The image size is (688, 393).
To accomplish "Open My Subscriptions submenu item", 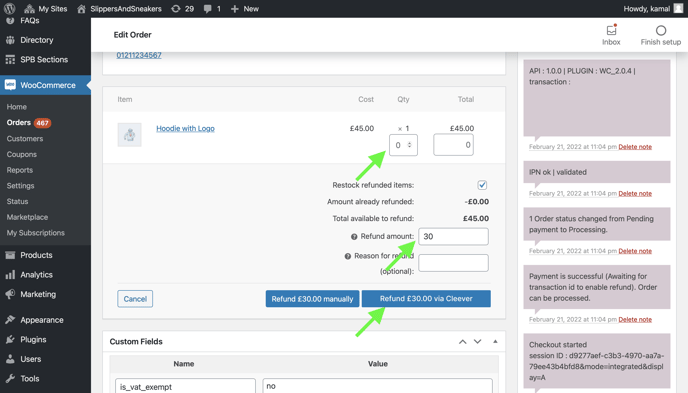I will coord(36,233).
